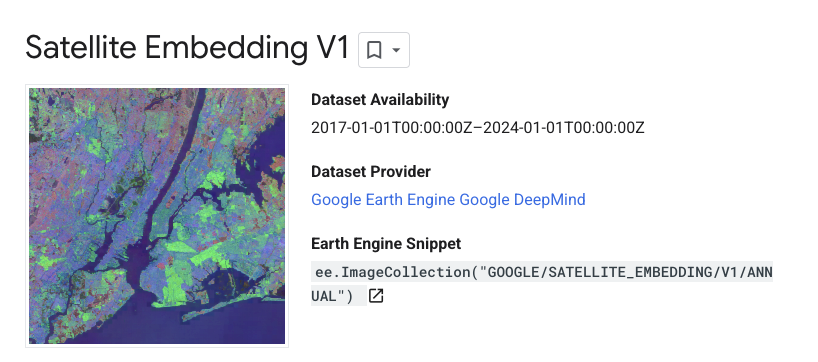Click the Dataset Availability heading
Screen dimensions: 818x362
[380, 100]
